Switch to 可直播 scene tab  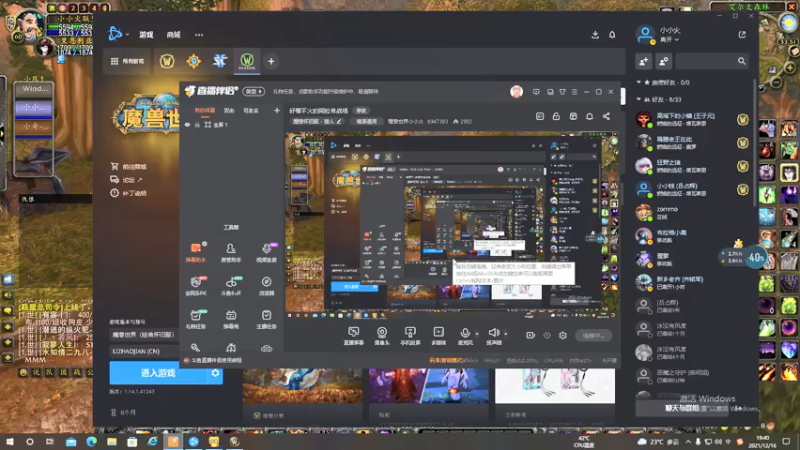pos(251,111)
